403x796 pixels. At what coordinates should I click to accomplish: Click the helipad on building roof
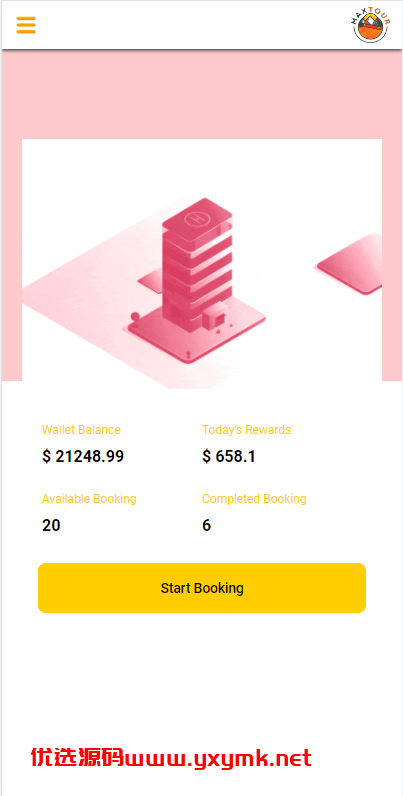coord(197,219)
